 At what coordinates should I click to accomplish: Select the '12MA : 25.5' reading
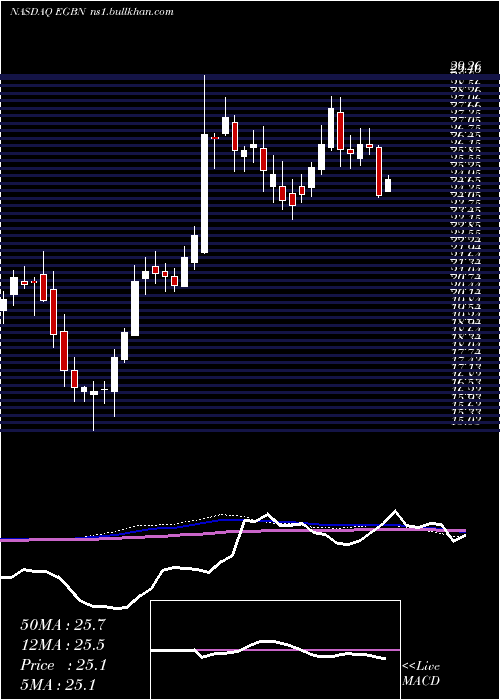pyautogui.click(x=63, y=646)
